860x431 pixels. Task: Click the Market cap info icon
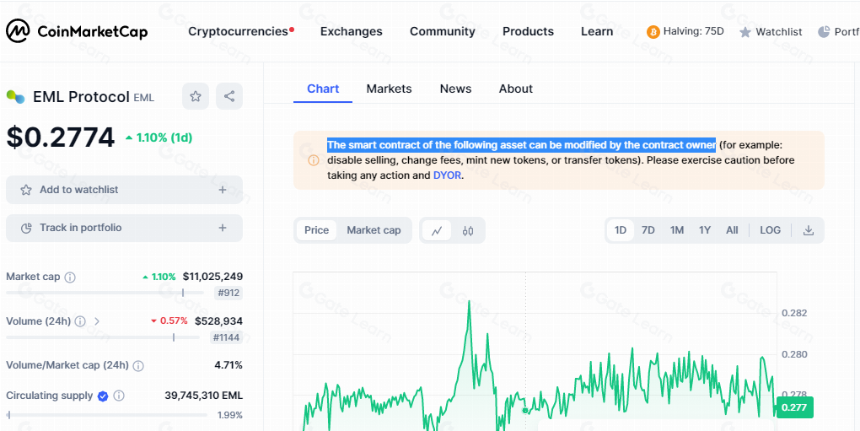[70, 277]
